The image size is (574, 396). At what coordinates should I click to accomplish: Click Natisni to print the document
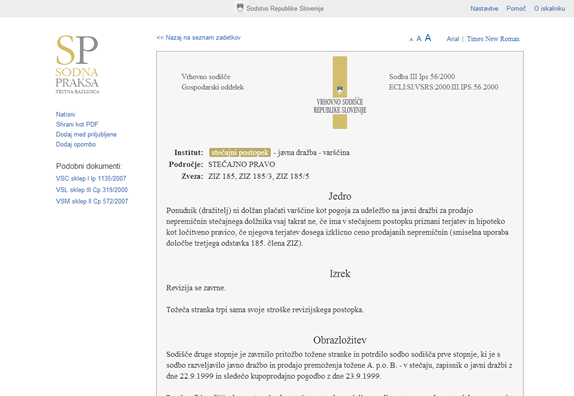(65, 114)
